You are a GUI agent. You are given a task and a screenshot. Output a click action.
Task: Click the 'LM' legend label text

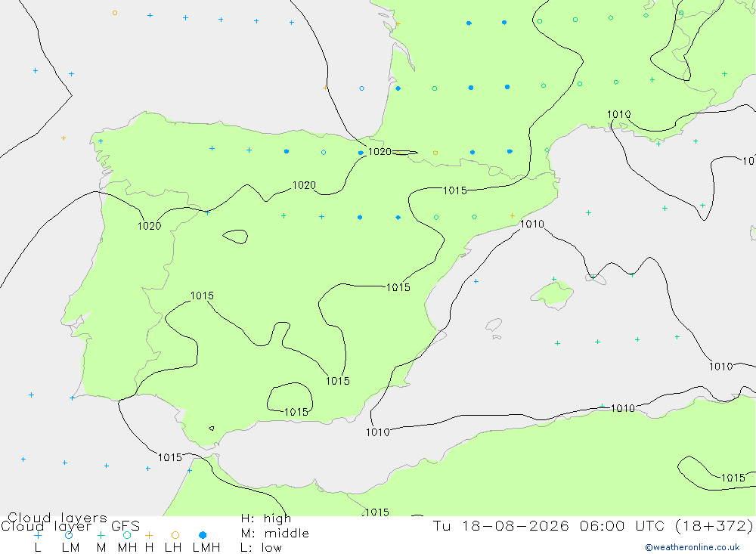point(70,548)
